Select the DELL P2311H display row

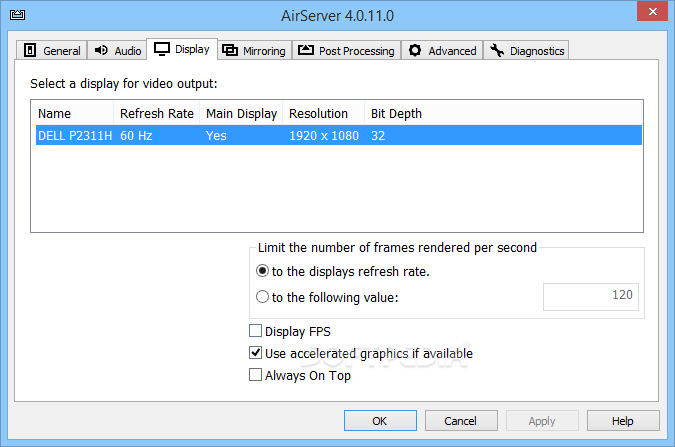339,135
